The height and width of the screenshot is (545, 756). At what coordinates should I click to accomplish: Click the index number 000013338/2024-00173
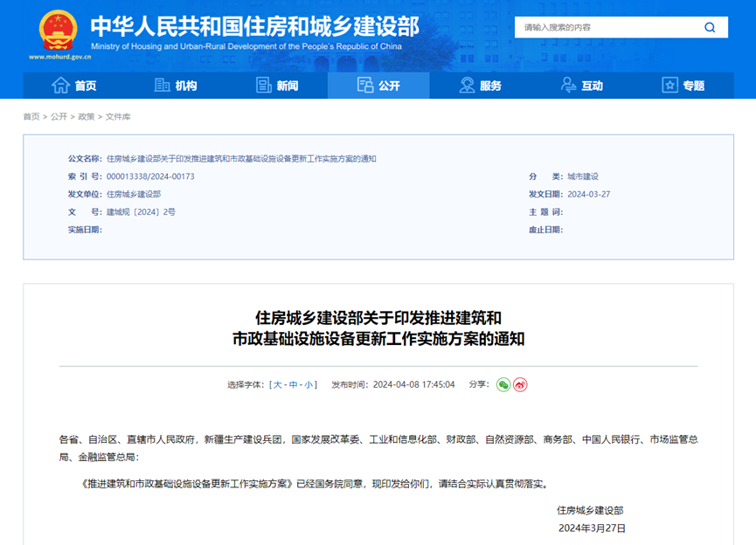pos(150,176)
